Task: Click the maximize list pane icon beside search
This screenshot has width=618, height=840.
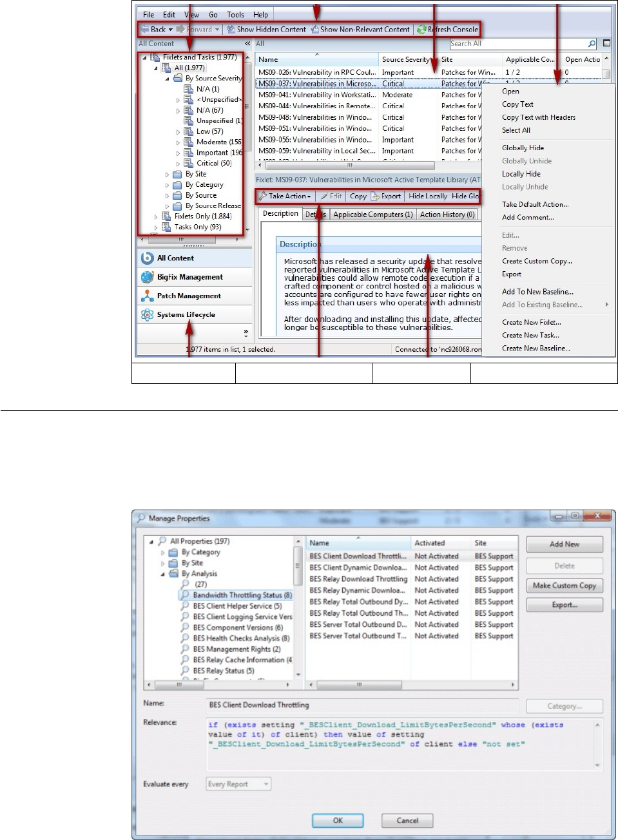Action: pos(606,43)
